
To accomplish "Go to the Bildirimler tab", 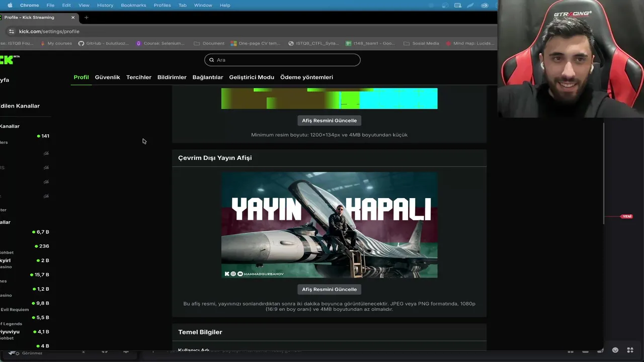I will click(x=172, y=77).
